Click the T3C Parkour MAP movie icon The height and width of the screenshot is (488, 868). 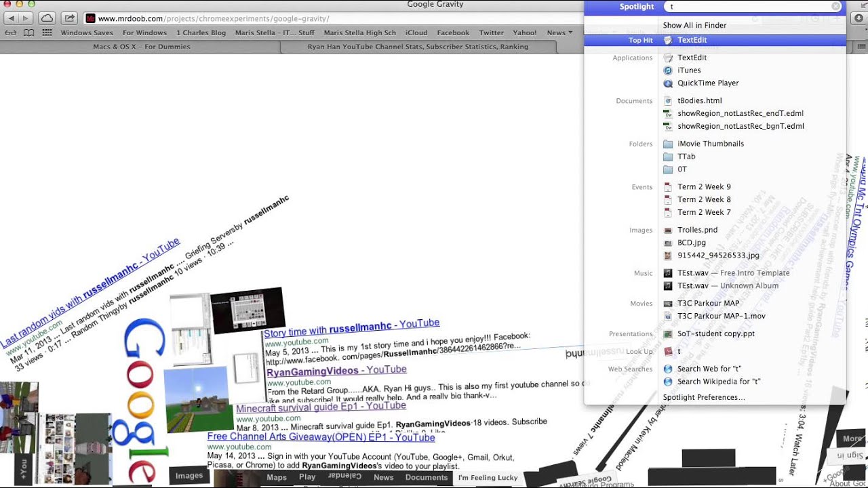click(x=668, y=304)
